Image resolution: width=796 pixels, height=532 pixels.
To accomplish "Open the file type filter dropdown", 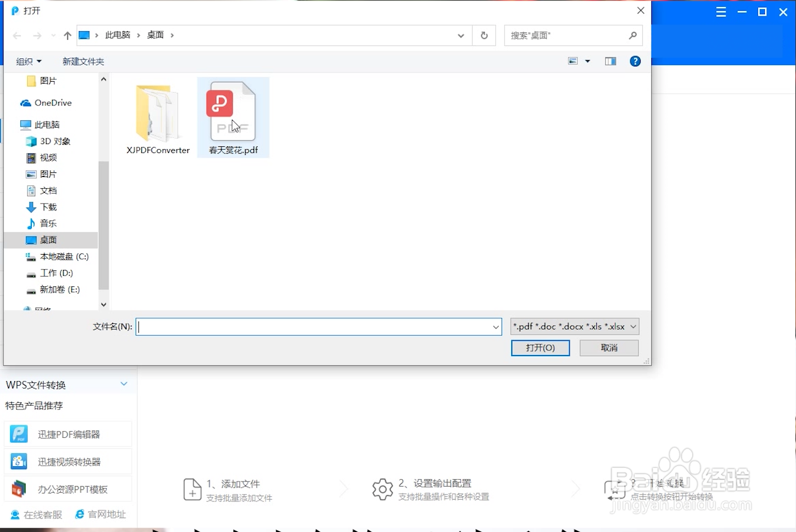I will [574, 326].
